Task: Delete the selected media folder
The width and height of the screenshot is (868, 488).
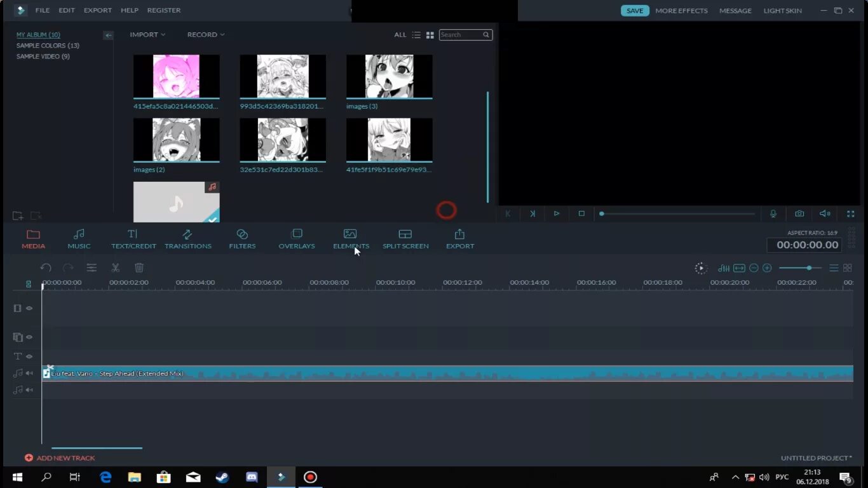Action: [x=36, y=216]
